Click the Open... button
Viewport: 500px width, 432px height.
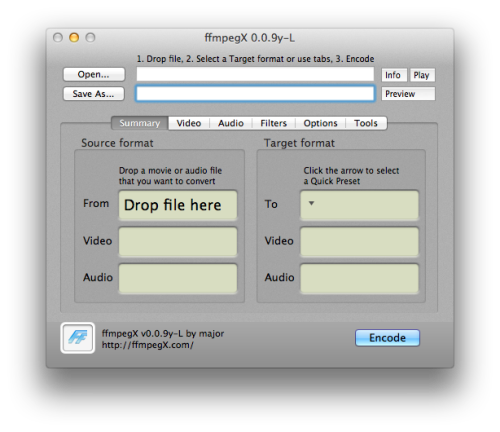pyautogui.click(x=94, y=74)
